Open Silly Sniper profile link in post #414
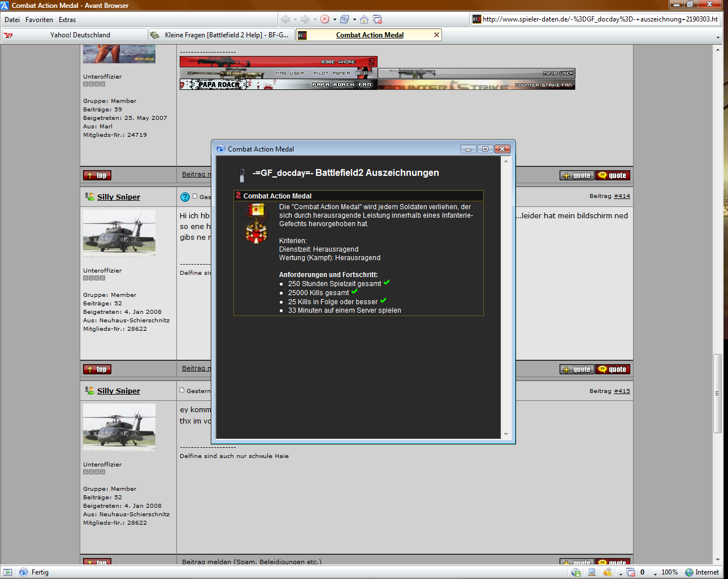 click(119, 197)
